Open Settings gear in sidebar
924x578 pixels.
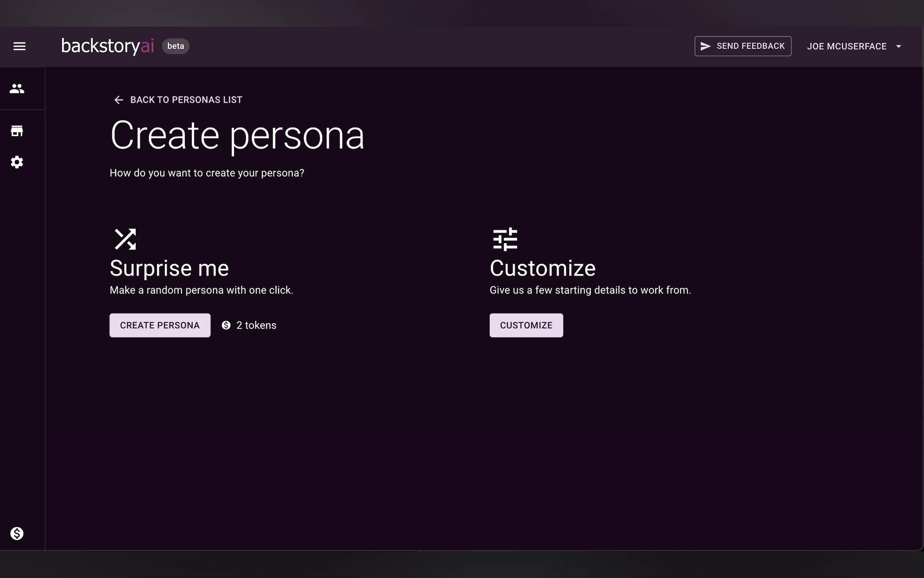[17, 162]
